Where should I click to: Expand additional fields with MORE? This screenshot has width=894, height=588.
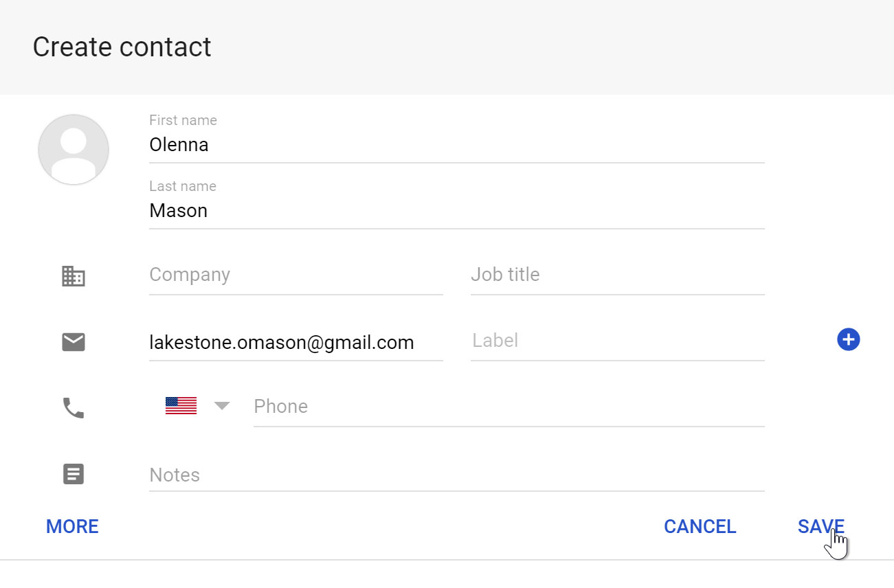click(71, 526)
